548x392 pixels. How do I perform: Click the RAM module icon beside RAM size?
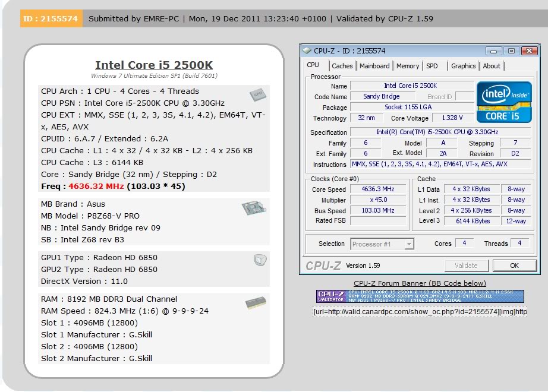[256, 304]
